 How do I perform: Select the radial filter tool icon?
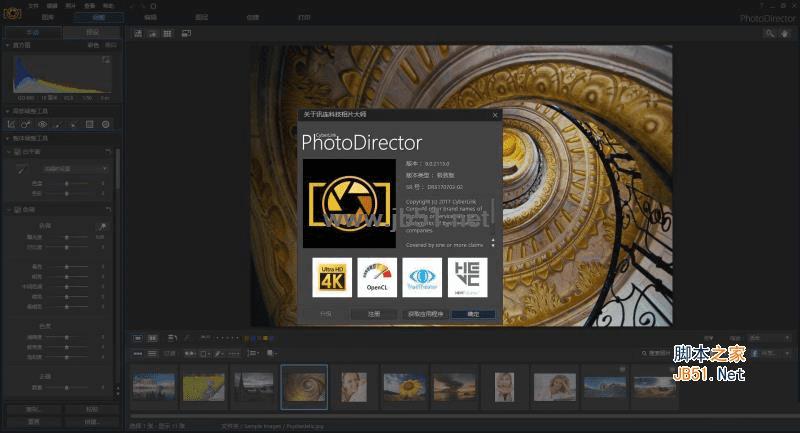(106, 124)
